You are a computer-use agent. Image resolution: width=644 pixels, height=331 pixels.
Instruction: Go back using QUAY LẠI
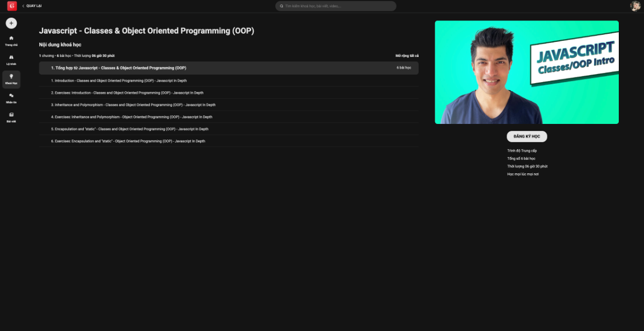32,6
